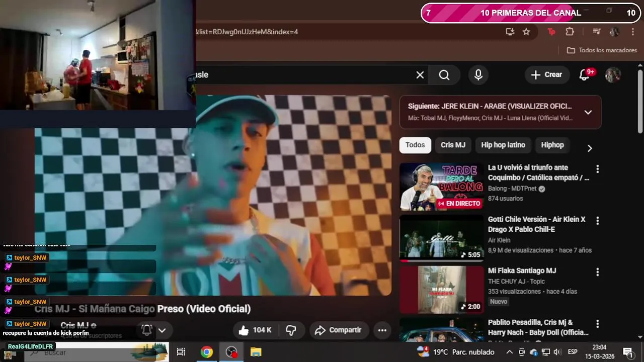Screen dimensions: 644x362
Task: Open the volume speaker tray icon
Action: tap(557, 352)
